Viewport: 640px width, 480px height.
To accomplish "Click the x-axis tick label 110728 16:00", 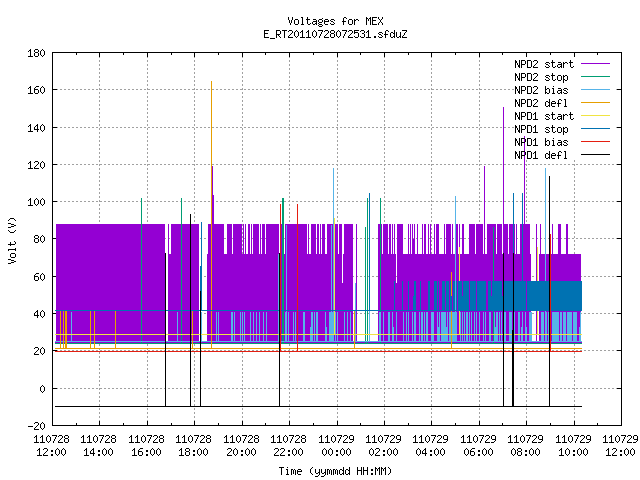I will click(146, 446).
